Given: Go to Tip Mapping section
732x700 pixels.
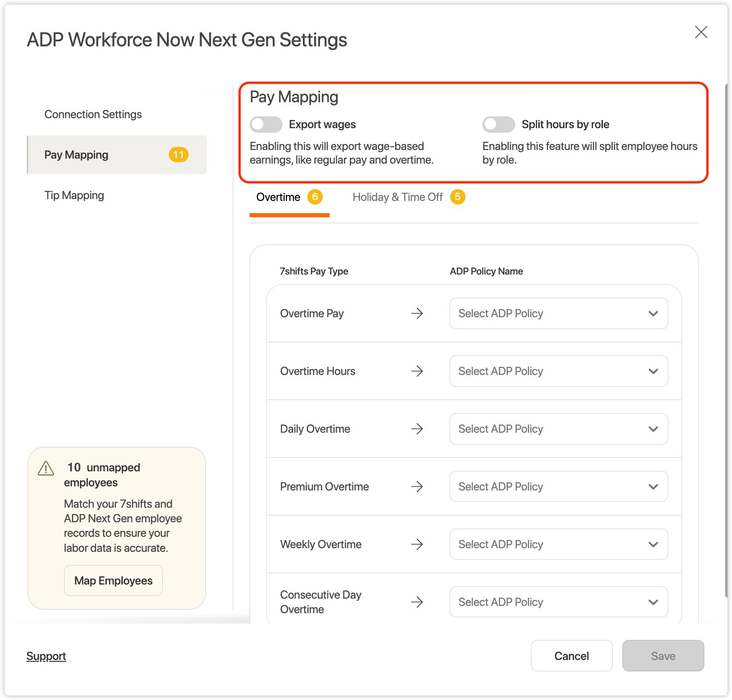Looking at the screenshot, I should [74, 195].
